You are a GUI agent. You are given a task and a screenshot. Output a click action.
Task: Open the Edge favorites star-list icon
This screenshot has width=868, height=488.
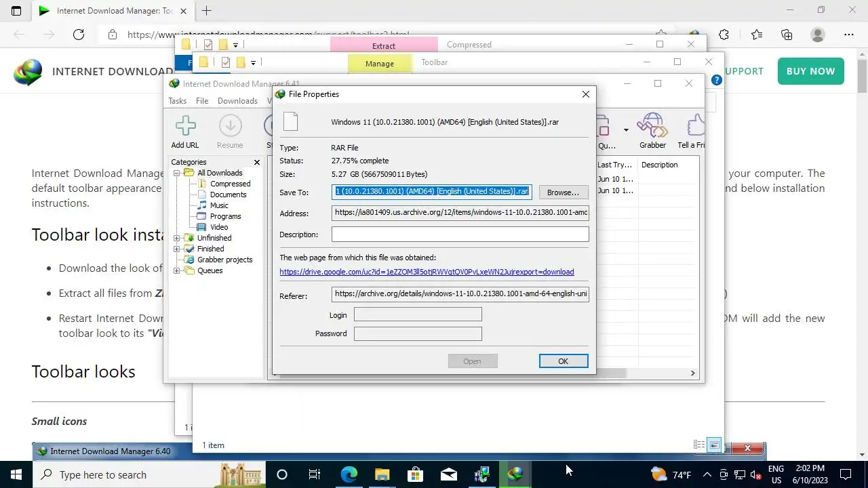pos(757,35)
